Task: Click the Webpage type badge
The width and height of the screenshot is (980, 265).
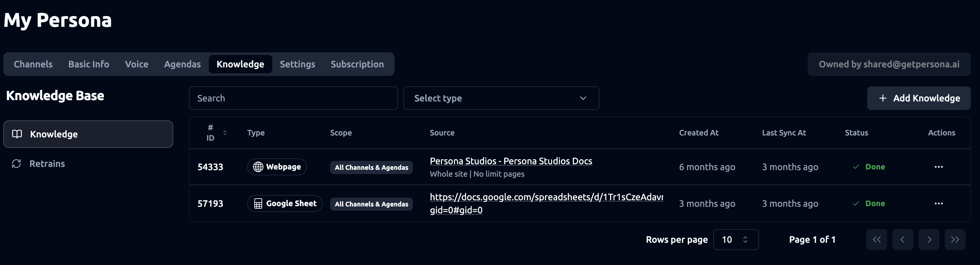Action: pyautogui.click(x=277, y=167)
